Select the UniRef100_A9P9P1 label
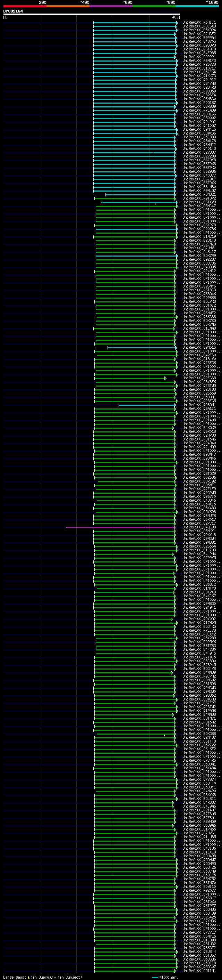Image resolution: width=222 pixels, height=980 pixels. (199, 57)
